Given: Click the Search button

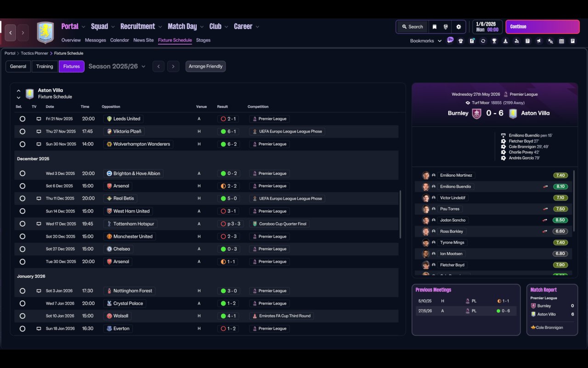Looking at the screenshot, I should pyautogui.click(x=412, y=27).
